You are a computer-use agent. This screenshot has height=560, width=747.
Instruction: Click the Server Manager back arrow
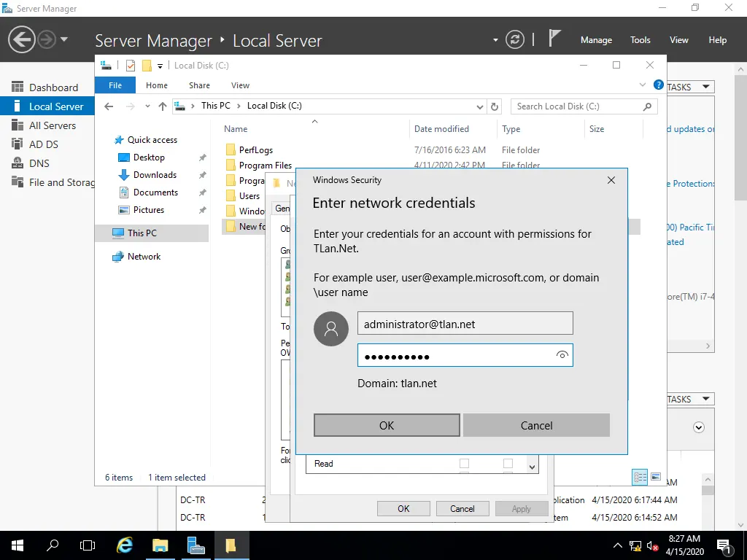click(x=21, y=39)
